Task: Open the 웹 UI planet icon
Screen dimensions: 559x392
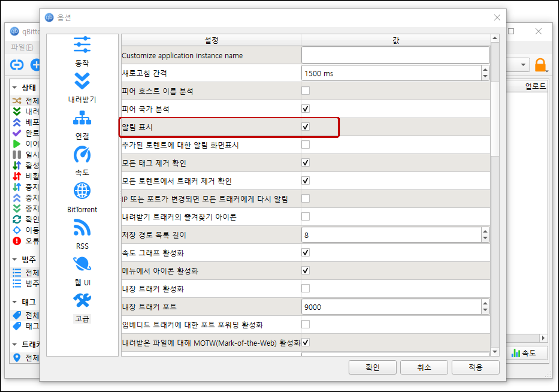Action: point(82,264)
